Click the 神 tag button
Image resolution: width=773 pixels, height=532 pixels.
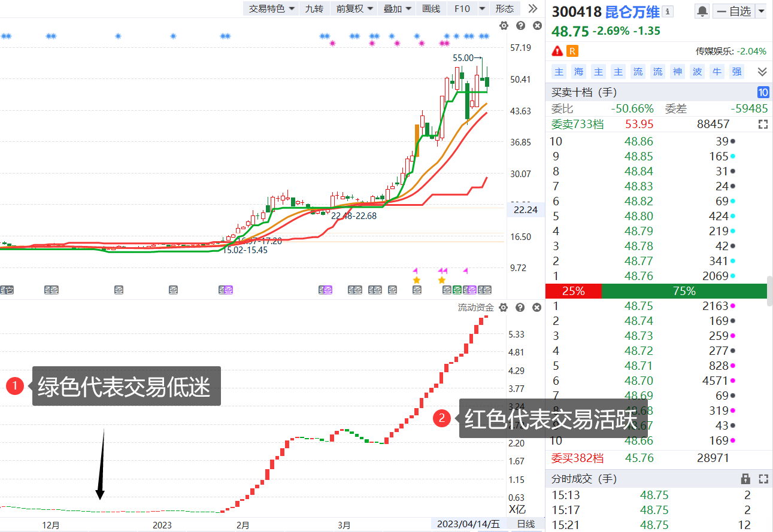[x=677, y=72]
